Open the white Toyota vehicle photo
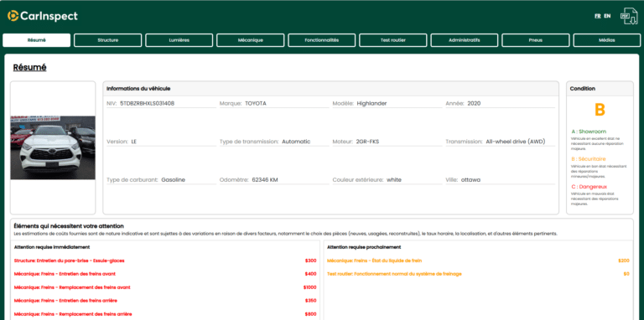 click(x=53, y=147)
